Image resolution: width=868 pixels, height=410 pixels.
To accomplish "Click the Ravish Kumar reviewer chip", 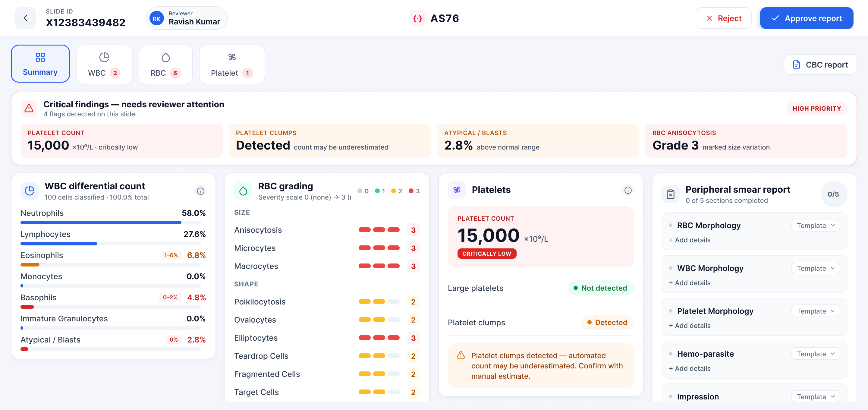I will (186, 18).
